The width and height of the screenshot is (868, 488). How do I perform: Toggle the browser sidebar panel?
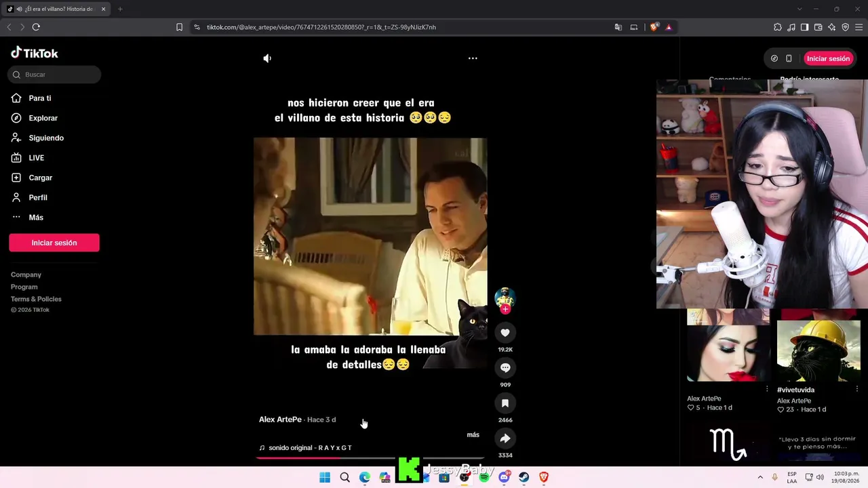point(804,27)
